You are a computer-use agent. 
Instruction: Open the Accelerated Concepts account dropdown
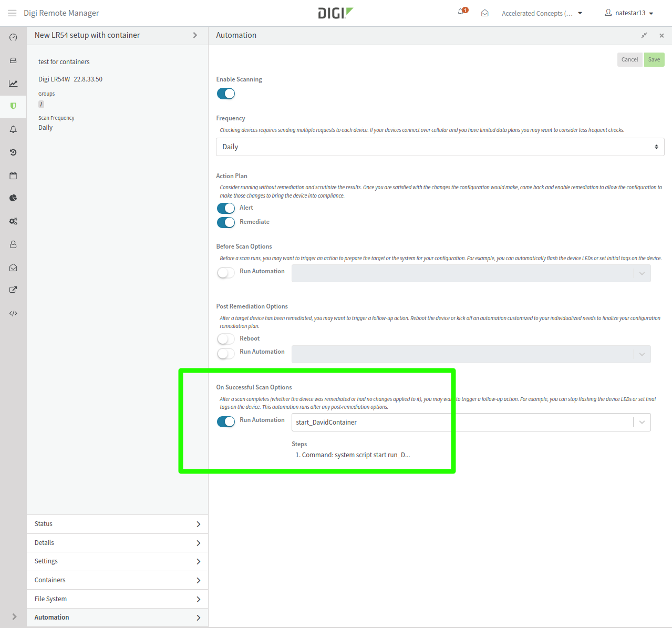coord(542,13)
